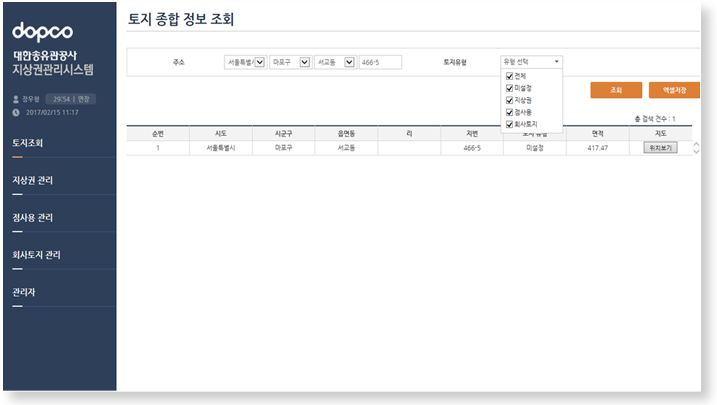Uncheck the 점사용 checkbox
The width and height of the screenshot is (717, 405).
click(x=509, y=112)
